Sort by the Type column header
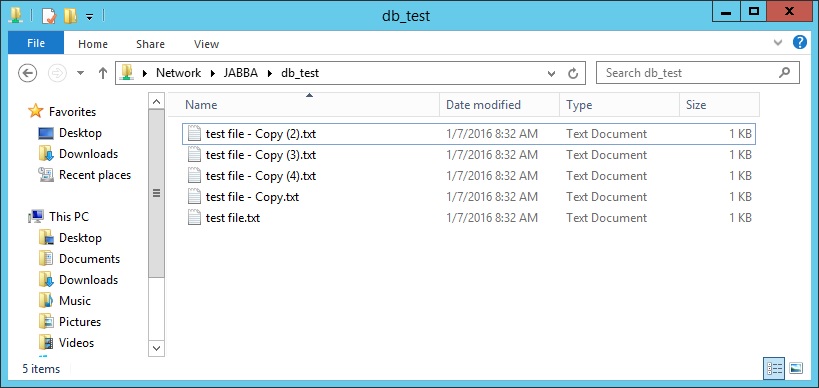 tap(619, 105)
